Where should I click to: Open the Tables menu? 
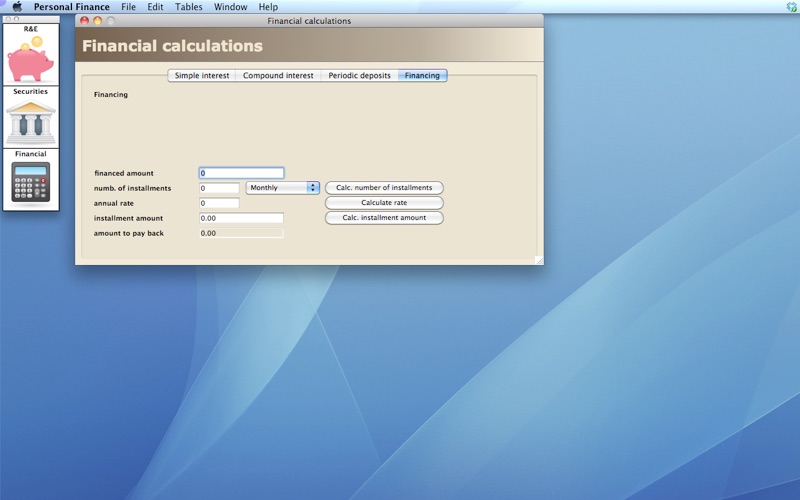pos(188,7)
